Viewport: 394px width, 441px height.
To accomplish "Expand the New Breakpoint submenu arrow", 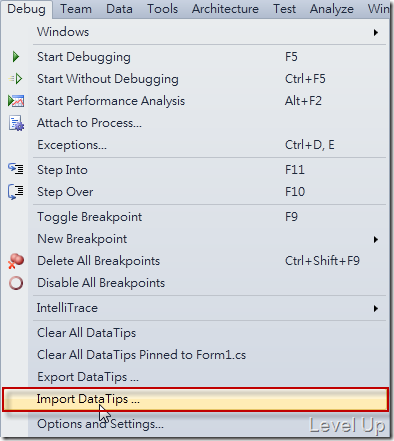I will (x=376, y=239).
